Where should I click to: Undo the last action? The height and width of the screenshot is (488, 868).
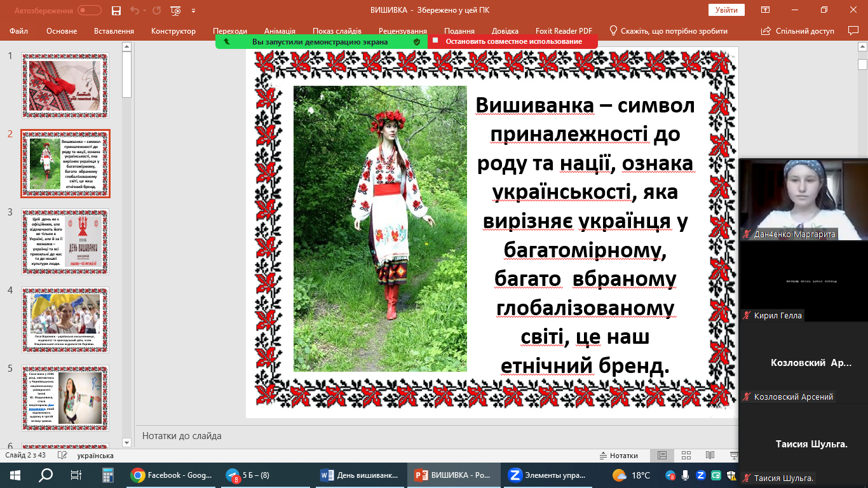click(134, 11)
